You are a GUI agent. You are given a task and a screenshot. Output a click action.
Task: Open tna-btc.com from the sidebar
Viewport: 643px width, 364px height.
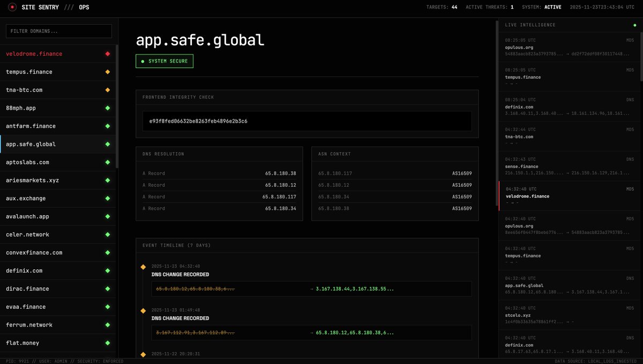[x=58, y=90]
